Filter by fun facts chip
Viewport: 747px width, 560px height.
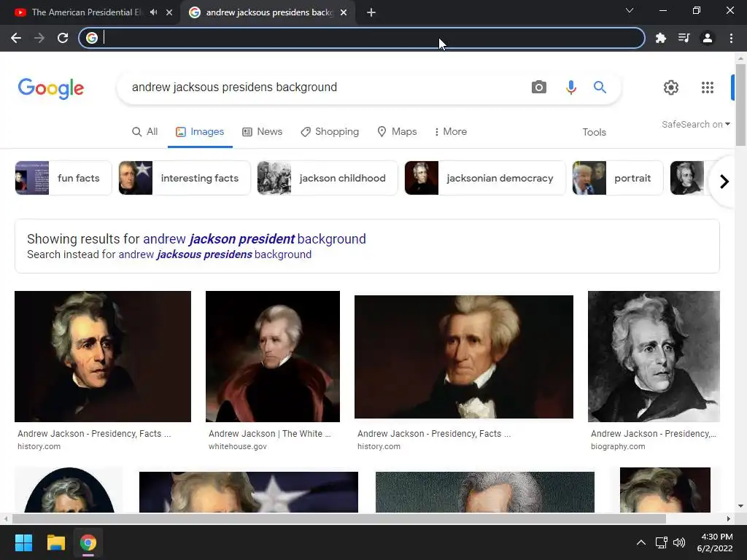pos(63,178)
